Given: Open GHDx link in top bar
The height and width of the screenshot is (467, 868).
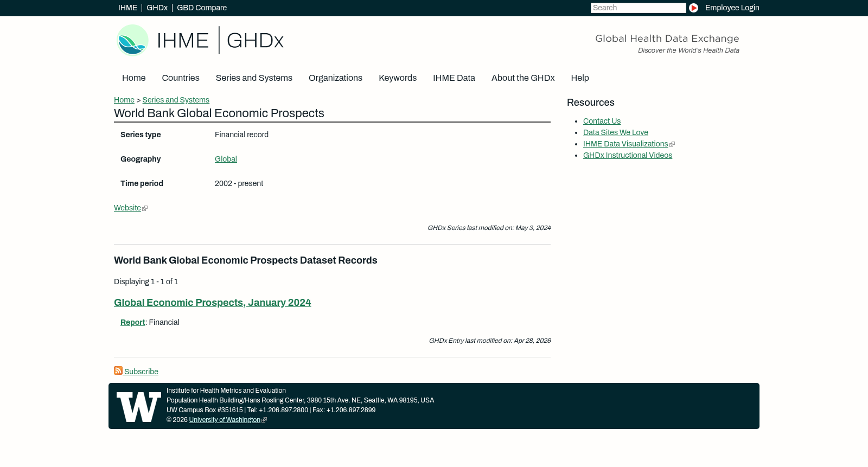Looking at the screenshot, I should click(x=157, y=8).
